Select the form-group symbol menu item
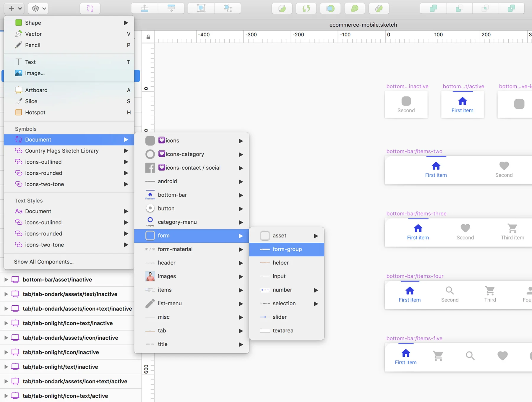 click(x=287, y=249)
